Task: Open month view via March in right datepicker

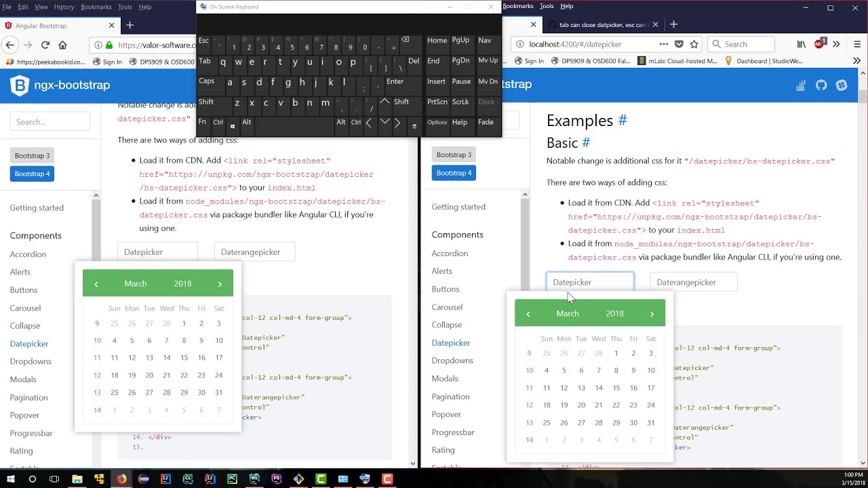Action: coord(568,314)
